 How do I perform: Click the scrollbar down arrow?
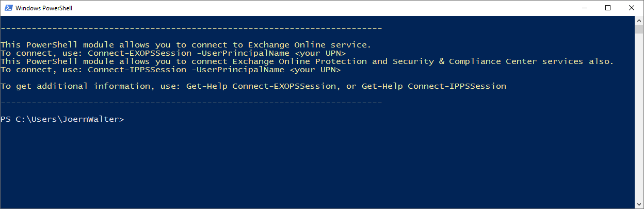coord(639,204)
